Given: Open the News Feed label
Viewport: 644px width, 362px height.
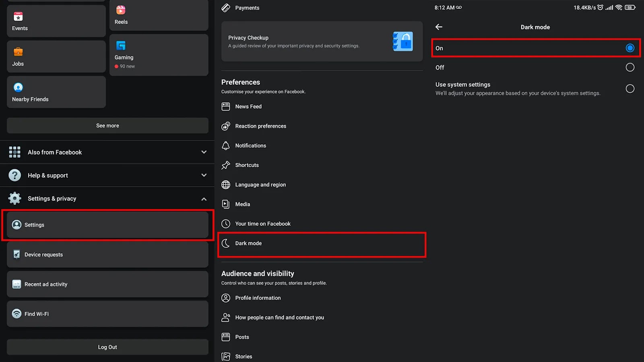Looking at the screenshot, I should click(x=248, y=107).
